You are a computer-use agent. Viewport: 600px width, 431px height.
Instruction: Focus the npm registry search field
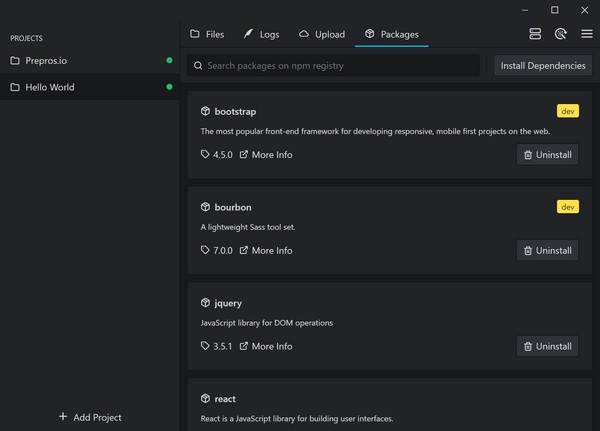[x=340, y=66]
